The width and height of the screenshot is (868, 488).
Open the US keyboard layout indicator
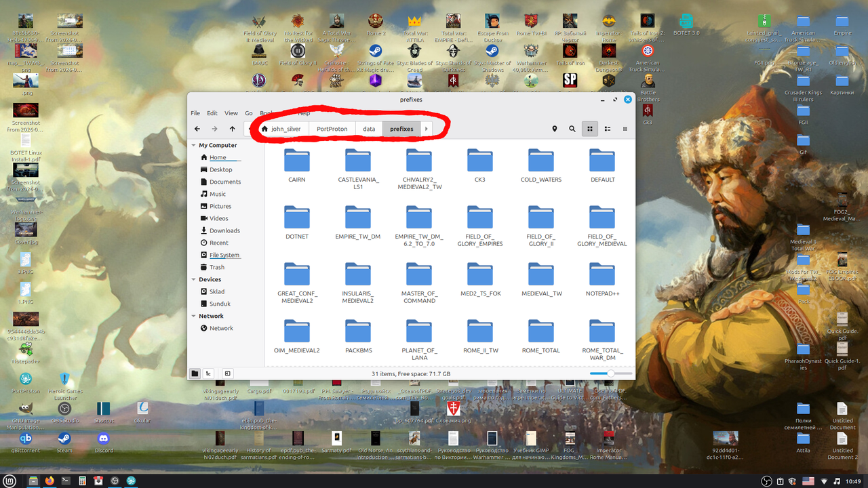(x=808, y=481)
